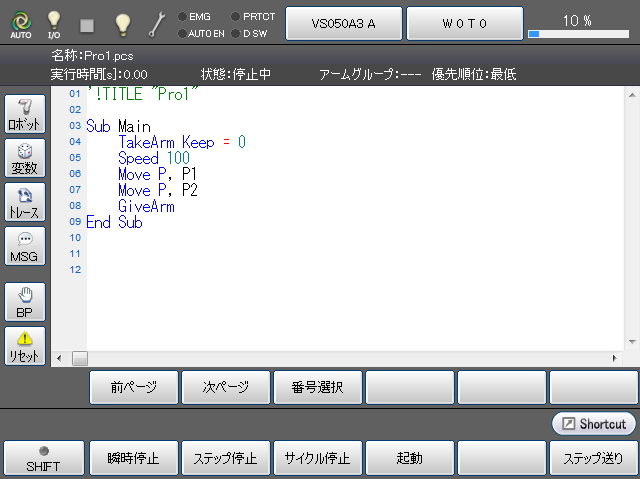Viewport: 640px width, 479px height.
Task: Adjust the 10% speed progress bar
Action: [580, 33]
